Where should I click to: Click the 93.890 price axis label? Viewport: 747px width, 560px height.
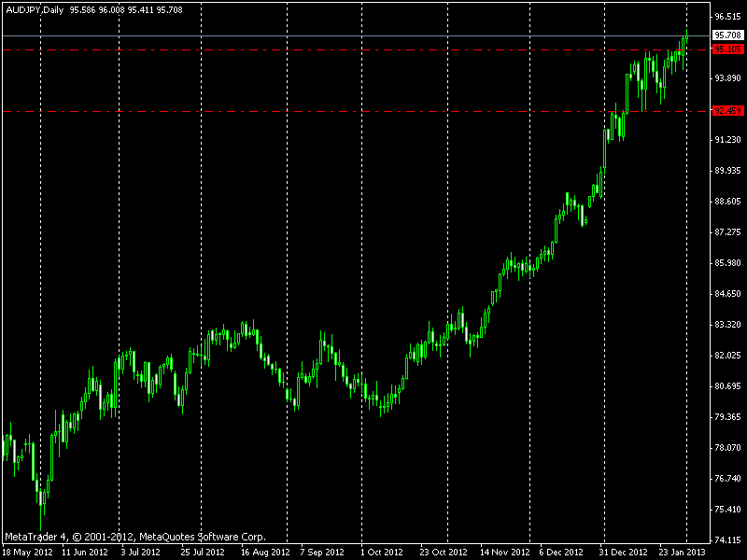click(726, 78)
